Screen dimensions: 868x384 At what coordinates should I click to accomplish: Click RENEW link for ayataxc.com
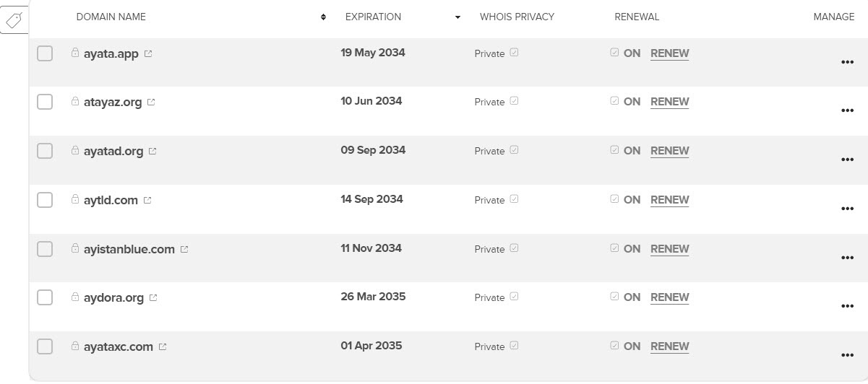tap(669, 346)
